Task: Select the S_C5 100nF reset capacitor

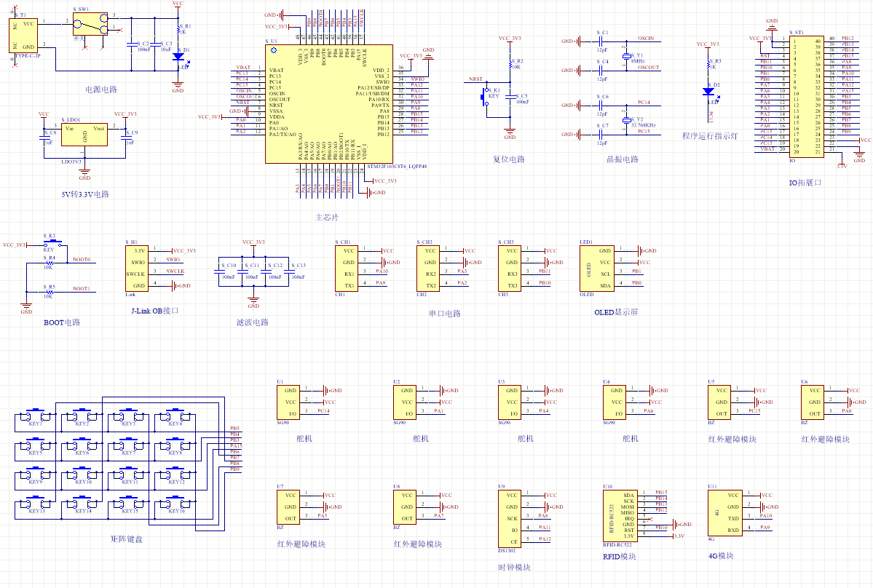Action: (x=510, y=97)
